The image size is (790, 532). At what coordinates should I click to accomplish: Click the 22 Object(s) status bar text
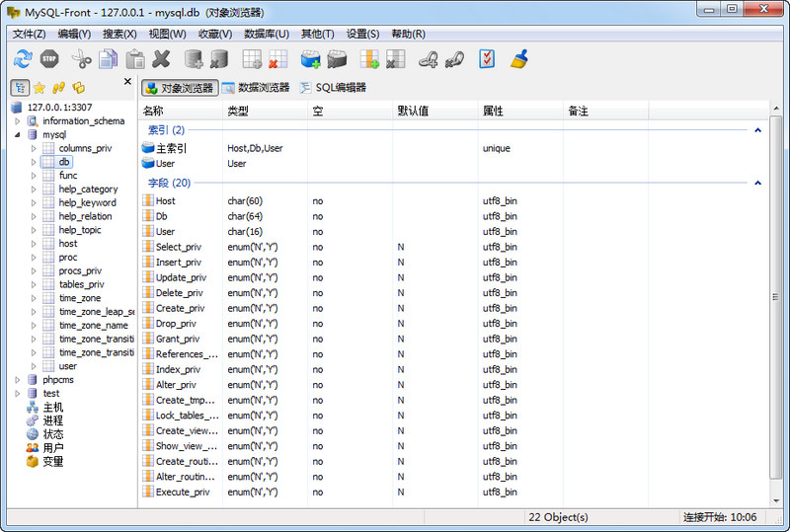558,517
